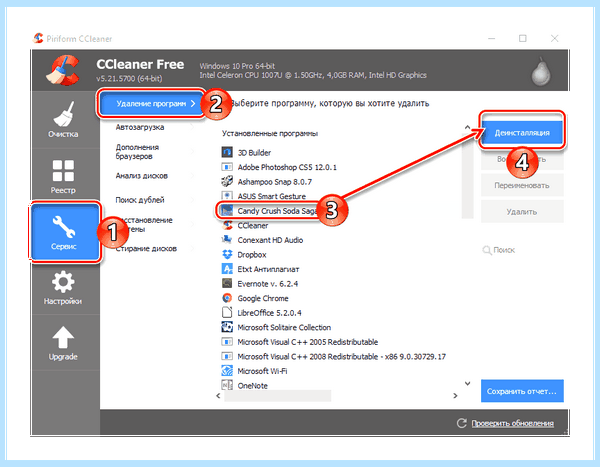This screenshot has height=467, width=600.
Task: Select Adobe Photoshop CS5 12.0.1 entry
Action: pos(287,167)
